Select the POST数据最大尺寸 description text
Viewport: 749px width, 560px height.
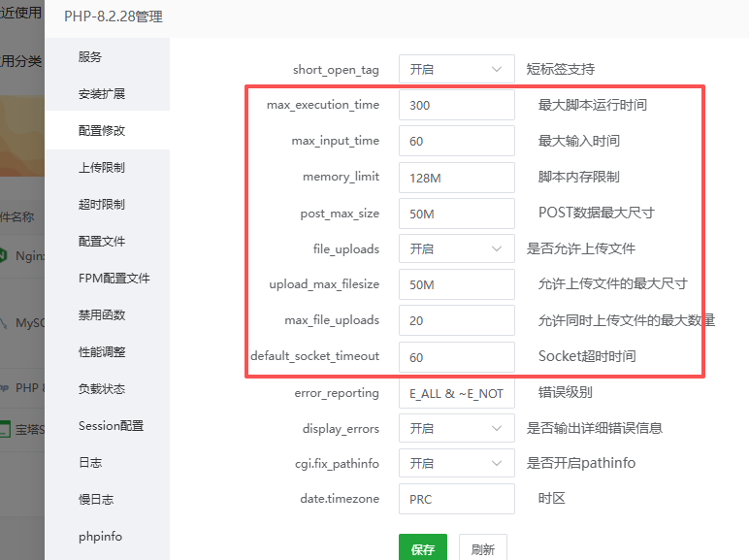(x=596, y=213)
